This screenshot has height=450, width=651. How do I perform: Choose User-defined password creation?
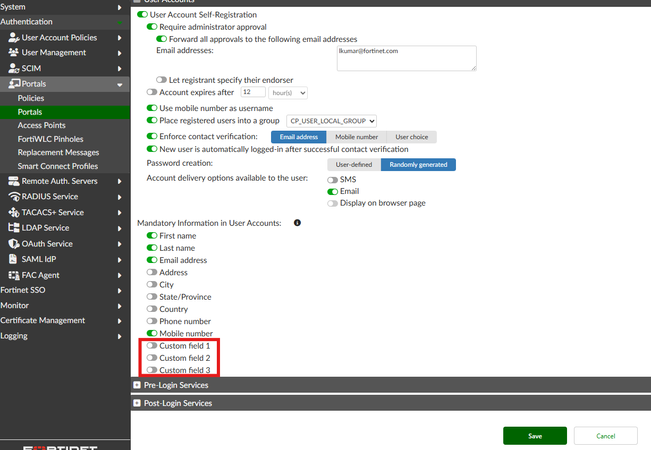click(354, 165)
